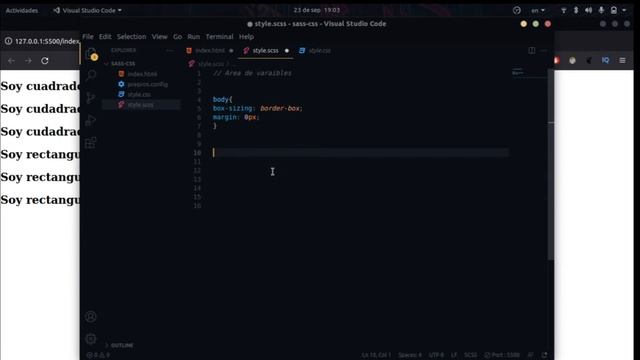Viewport: 640px width, 360px height.
Task: Click the notification bell in status bar
Action: tap(544, 355)
